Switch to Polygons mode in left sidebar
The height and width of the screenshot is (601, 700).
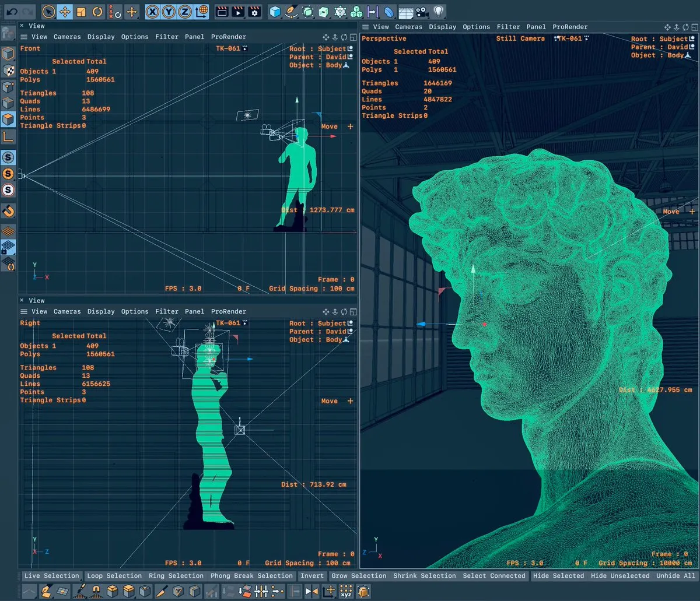point(8,120)
